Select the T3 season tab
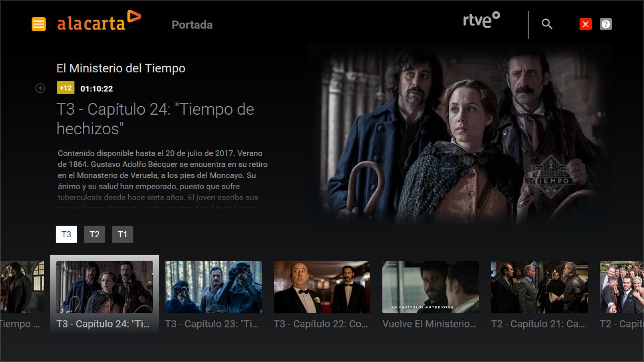Screen dimensions: 644x362 (66, 234)
